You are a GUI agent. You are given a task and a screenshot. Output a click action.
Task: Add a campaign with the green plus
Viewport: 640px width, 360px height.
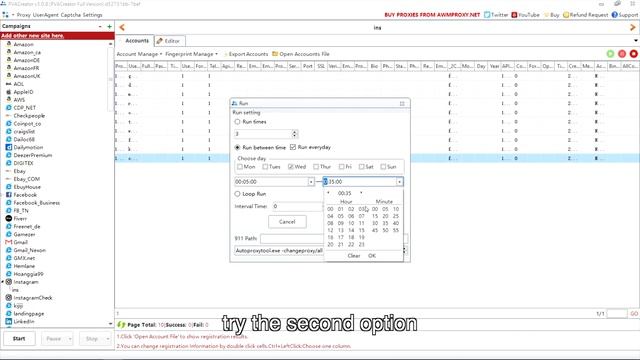click(x=109, y=26)
